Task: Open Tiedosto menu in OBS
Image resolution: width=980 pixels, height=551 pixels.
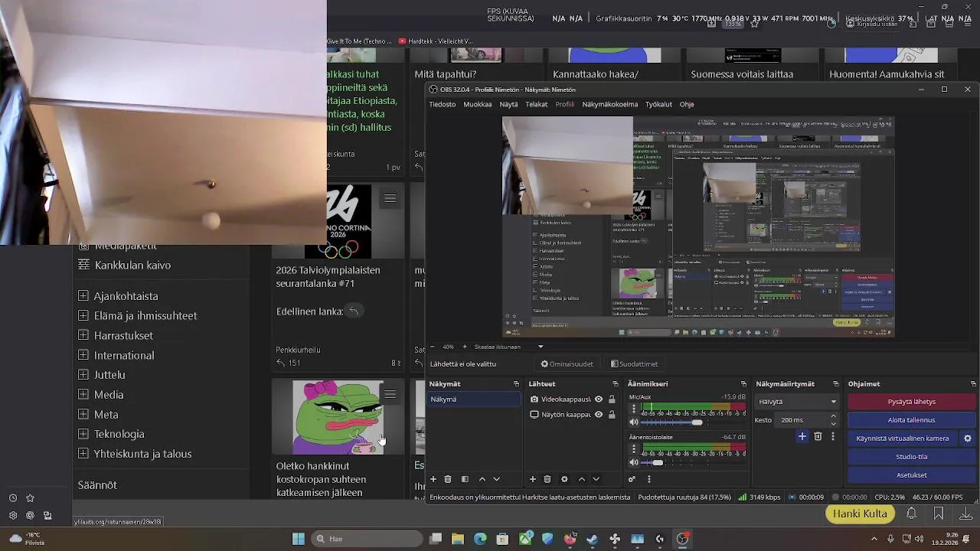Action: tap(443, 104)
